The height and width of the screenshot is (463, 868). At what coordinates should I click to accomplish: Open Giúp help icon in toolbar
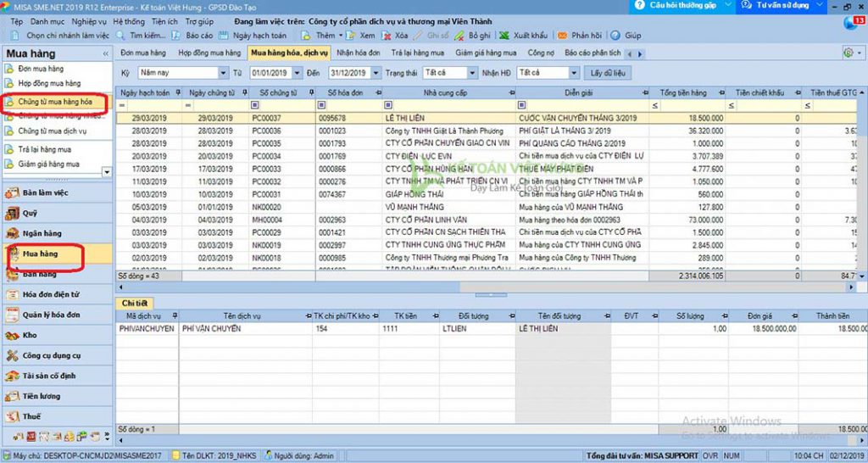617,36
